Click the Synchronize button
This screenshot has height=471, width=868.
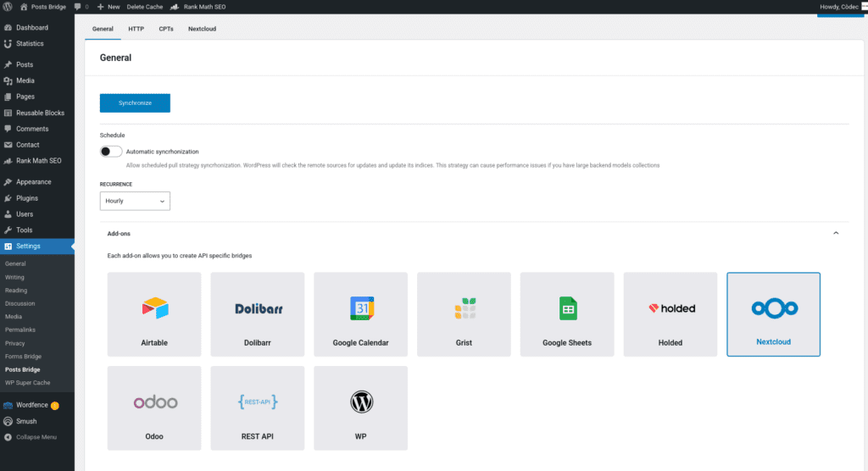coord(135,103)
